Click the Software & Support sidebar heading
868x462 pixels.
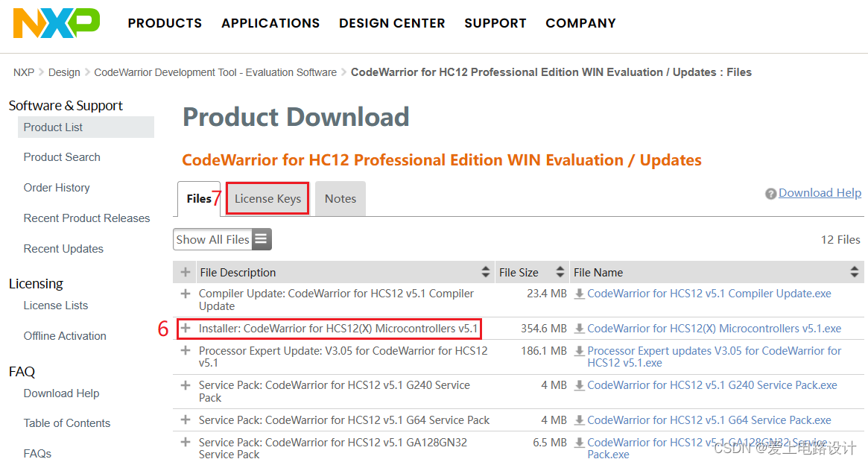click(66, 105)
